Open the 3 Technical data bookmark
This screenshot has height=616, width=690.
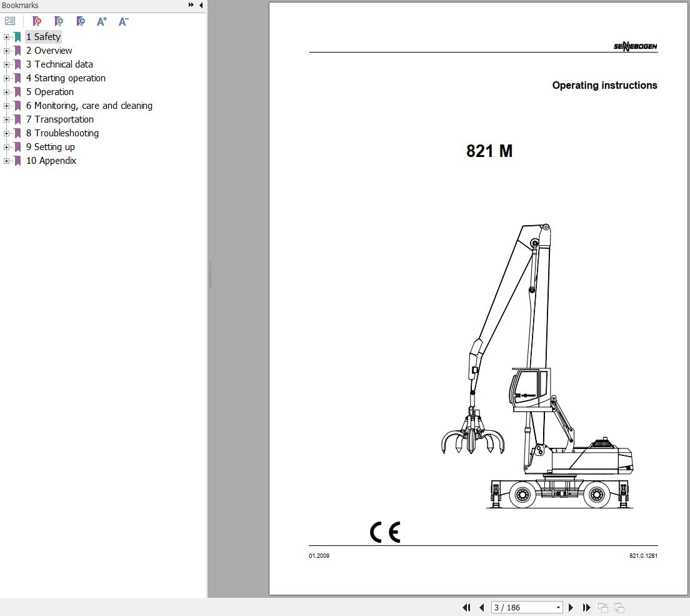coord(59,64)
